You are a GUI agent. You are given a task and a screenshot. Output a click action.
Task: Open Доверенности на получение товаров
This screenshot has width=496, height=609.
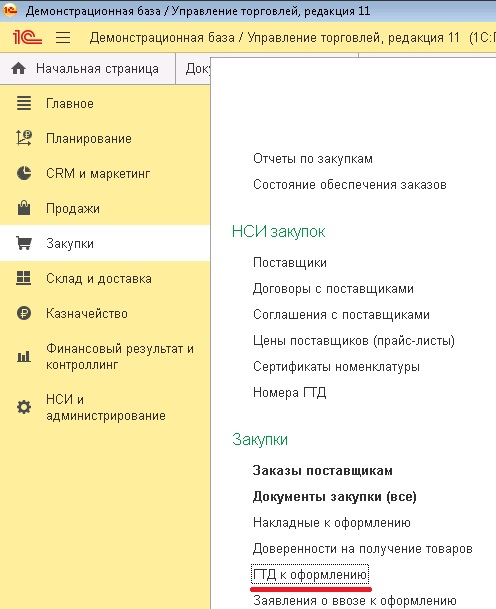coord(362,549)
